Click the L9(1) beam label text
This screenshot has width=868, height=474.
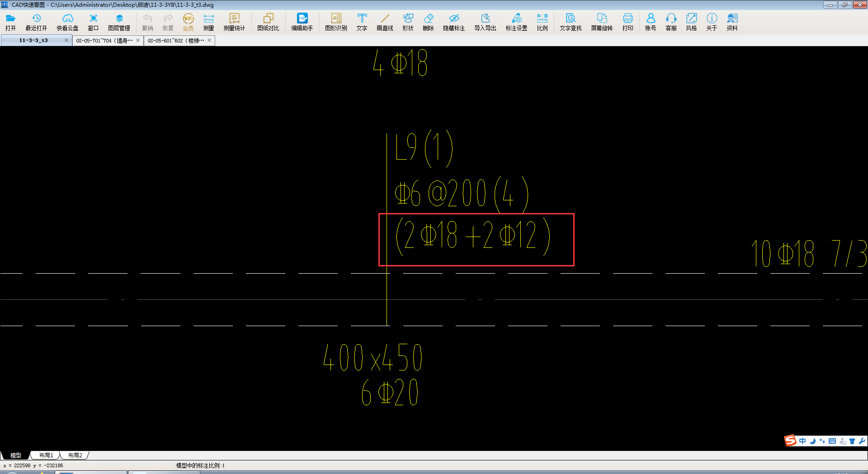424,148
